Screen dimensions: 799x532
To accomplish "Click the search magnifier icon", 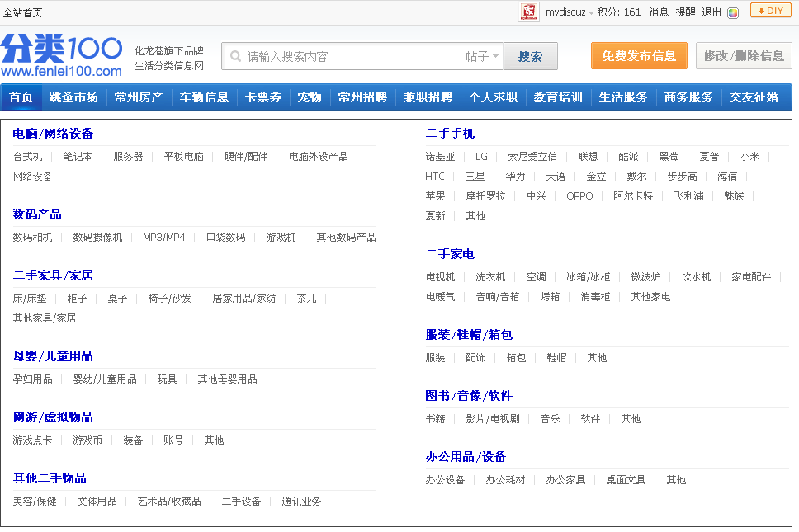I will tap(235, 56).
